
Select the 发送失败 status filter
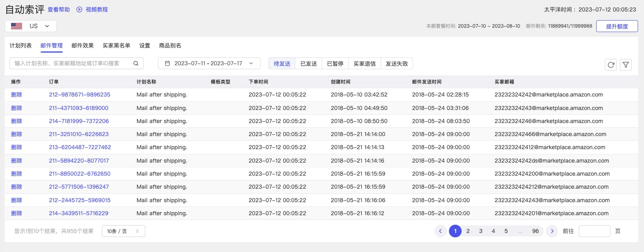tap(397, 64)
